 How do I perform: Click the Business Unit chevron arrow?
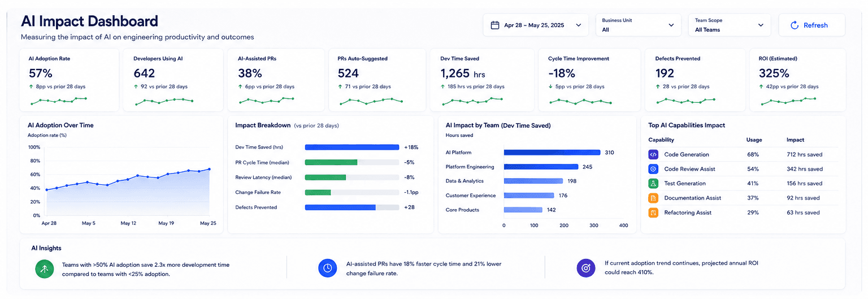pos(671,25)
